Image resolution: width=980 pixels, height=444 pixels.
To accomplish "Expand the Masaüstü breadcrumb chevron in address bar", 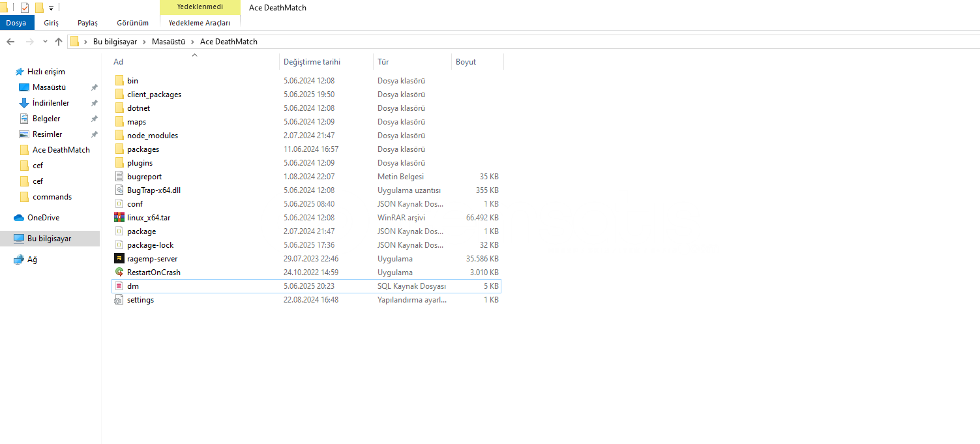I will pos(193,42).
